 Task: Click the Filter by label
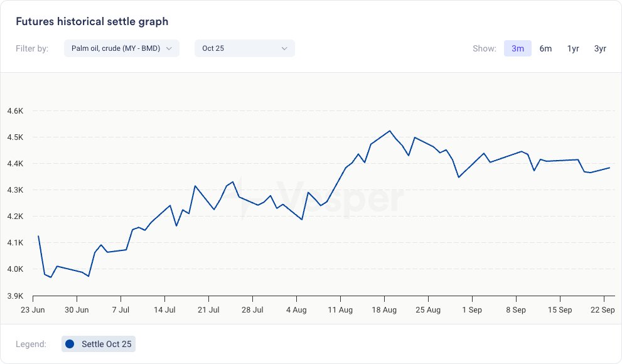point(32,48)
